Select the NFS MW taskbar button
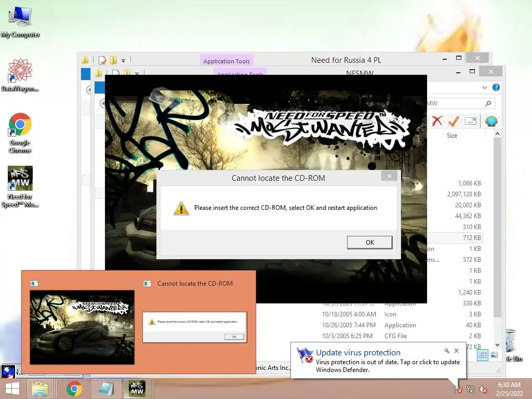 (x=137, y=389)
